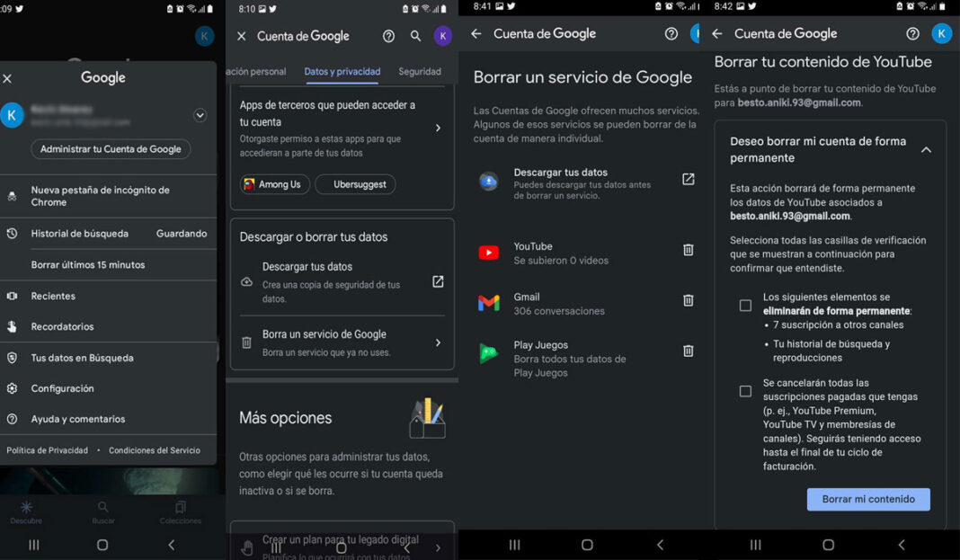This screenshot has height=560, width=960.
Task: Click the search magnifier icon in Cuenta de Google
Action: (x=415, y=36)
